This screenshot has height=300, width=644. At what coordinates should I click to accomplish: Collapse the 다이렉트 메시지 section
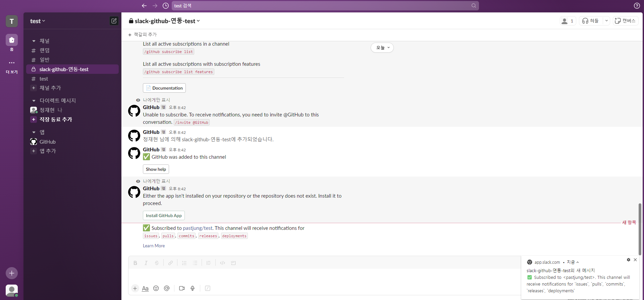(34, 101)
